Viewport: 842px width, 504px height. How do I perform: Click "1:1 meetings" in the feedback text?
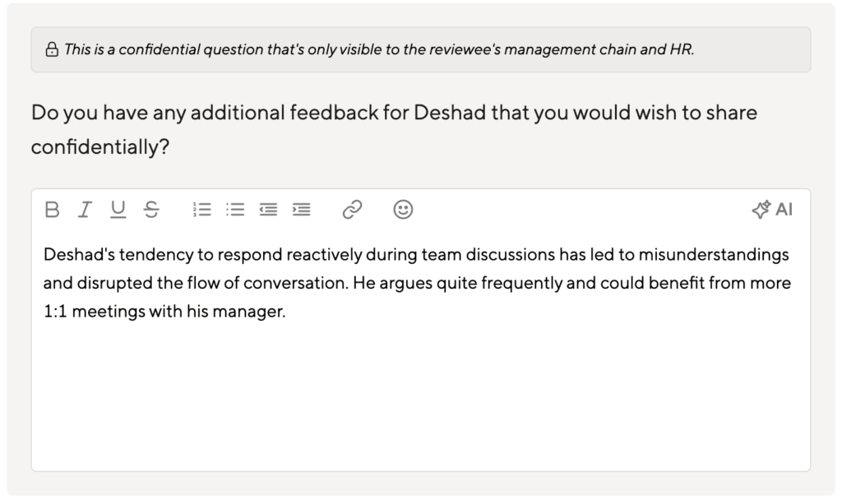[94, 312]
